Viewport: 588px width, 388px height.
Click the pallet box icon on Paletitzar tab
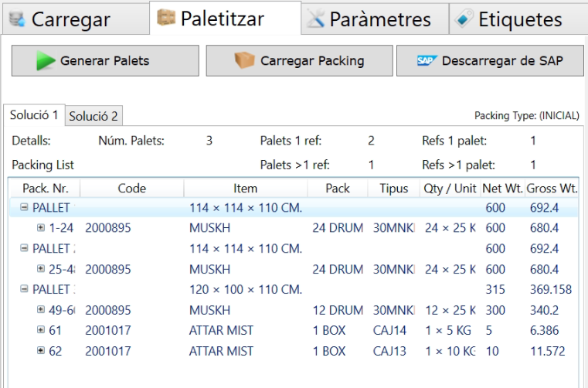[x=165, y=19]
